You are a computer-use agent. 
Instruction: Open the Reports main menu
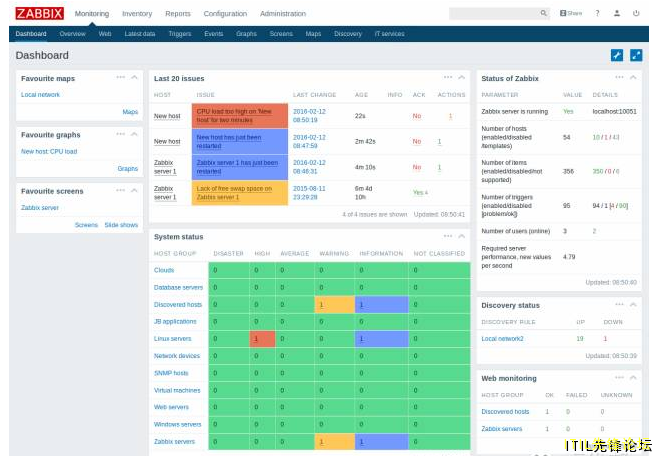pyautogui.click(x=178, y=14)
